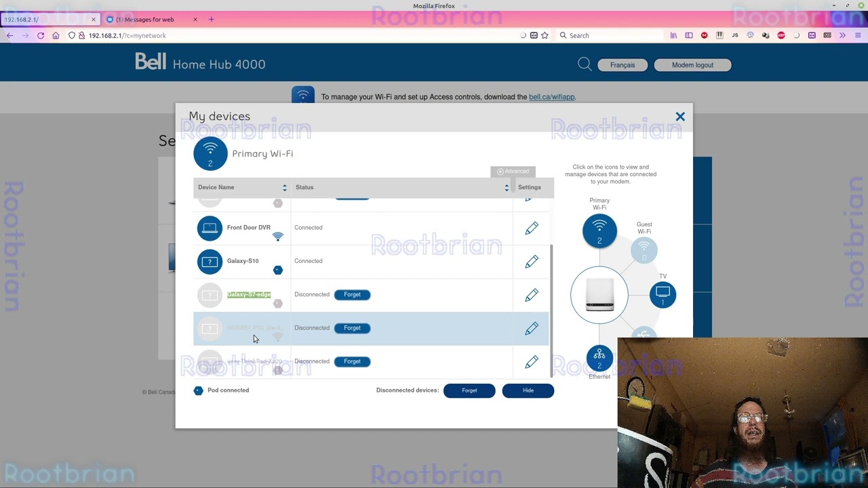Click the magnifier search icon in Bell header
The height and width of the screenshot is (488, 868).
[585, 64]
